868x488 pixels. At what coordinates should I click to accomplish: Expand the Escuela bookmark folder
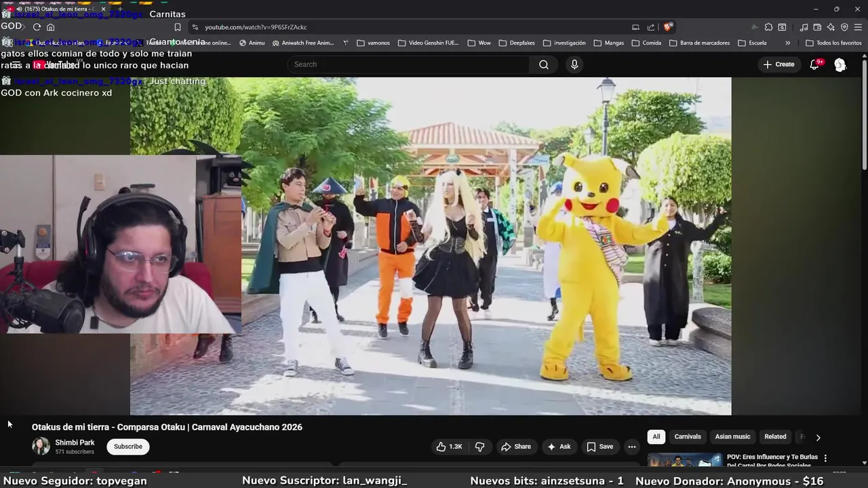[751, 43]
